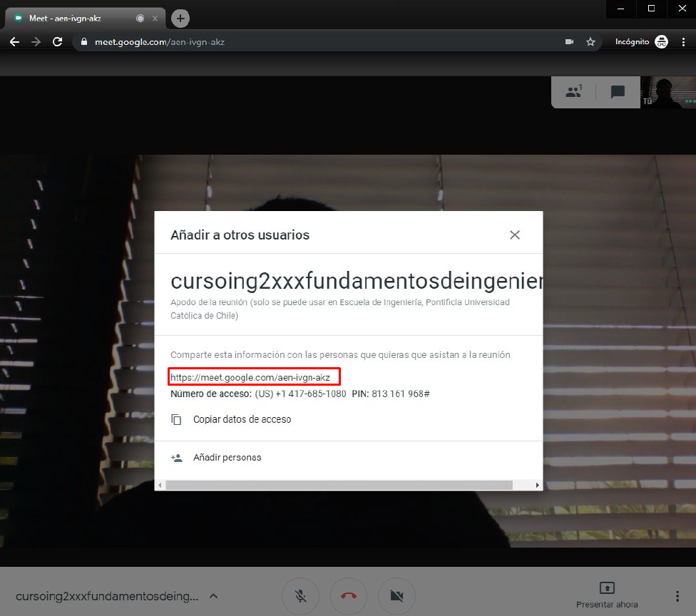
Task: Click Presentar ahora
Action: coord(607,595)
